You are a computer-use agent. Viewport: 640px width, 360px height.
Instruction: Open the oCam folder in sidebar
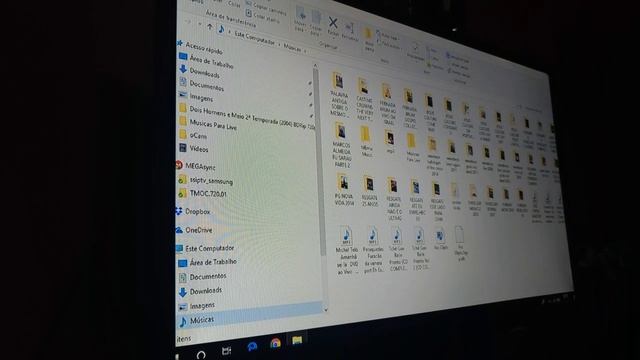(193, 135)
